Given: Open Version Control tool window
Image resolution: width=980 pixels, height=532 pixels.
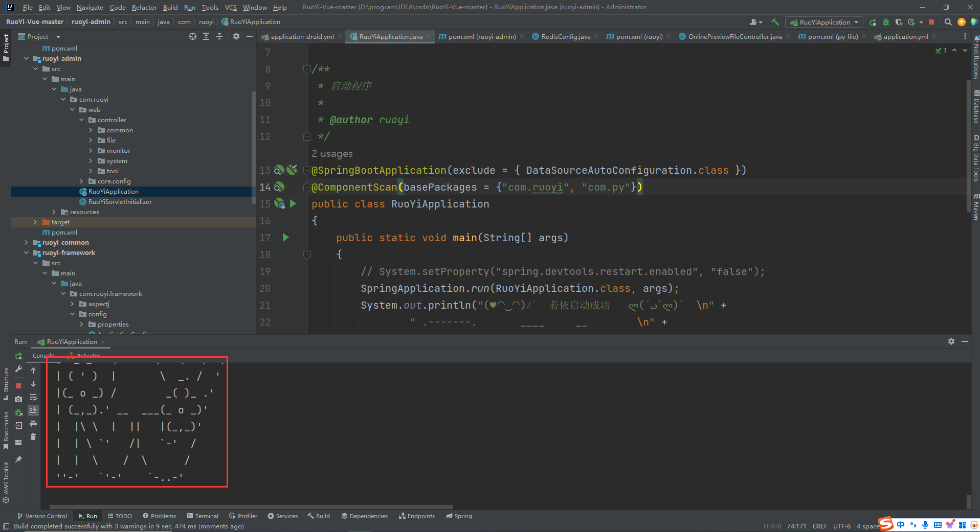Looking at the screenshot, I should pos(42,516).
